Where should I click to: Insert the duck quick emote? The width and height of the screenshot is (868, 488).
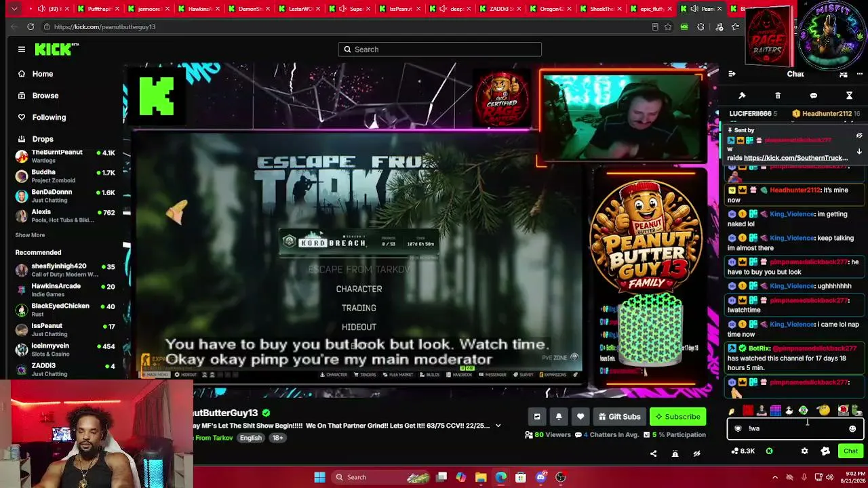click(x=789, y=410)
